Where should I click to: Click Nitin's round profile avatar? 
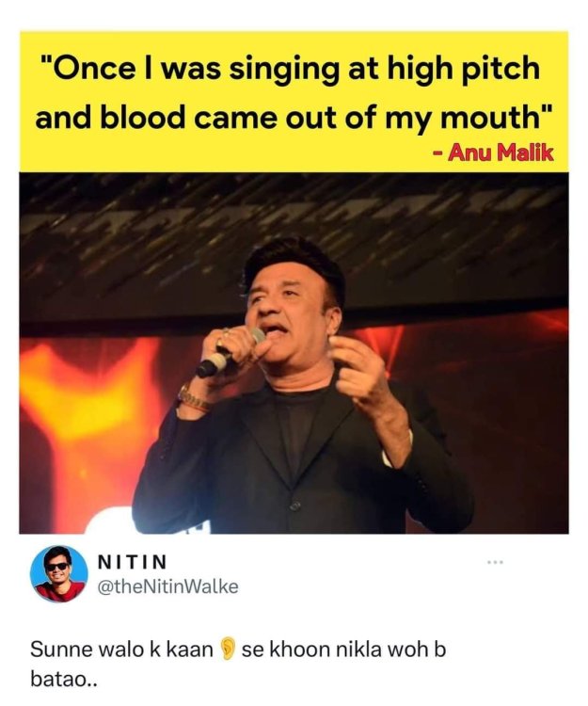pos(59,574)
